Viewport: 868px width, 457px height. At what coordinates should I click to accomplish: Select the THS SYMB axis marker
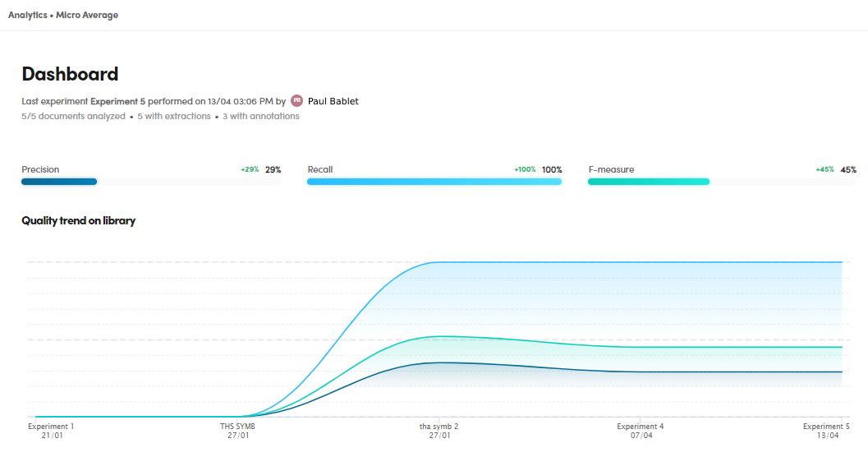243,431
